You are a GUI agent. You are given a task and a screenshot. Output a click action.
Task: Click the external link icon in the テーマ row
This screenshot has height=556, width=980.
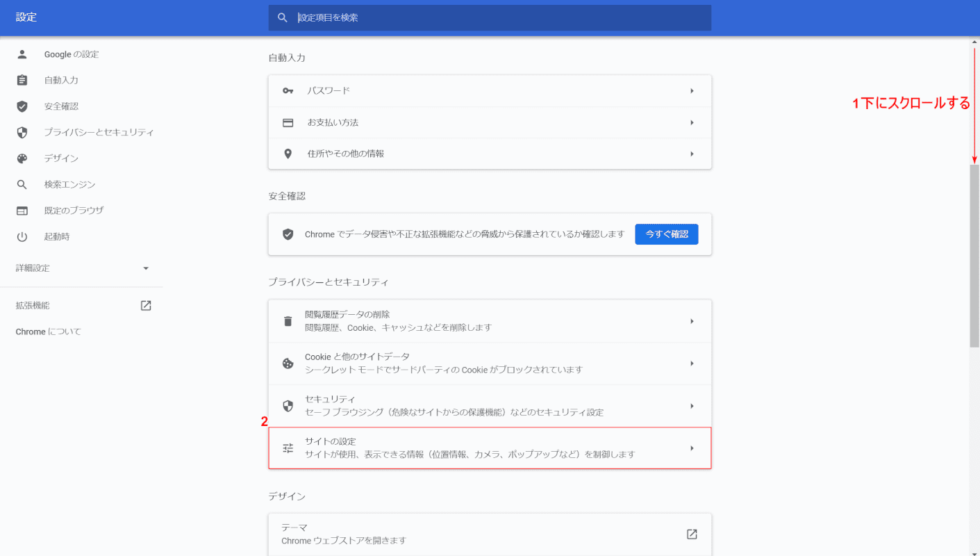(692, 534)
